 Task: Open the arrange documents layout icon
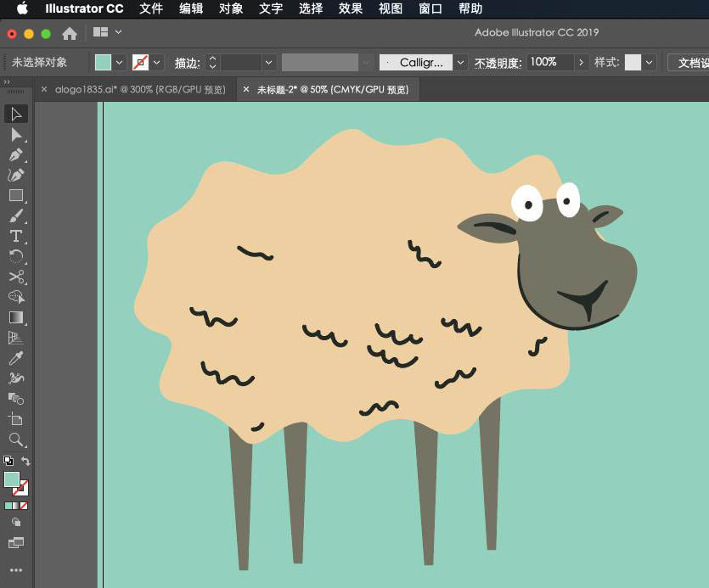tap(100, 32)
